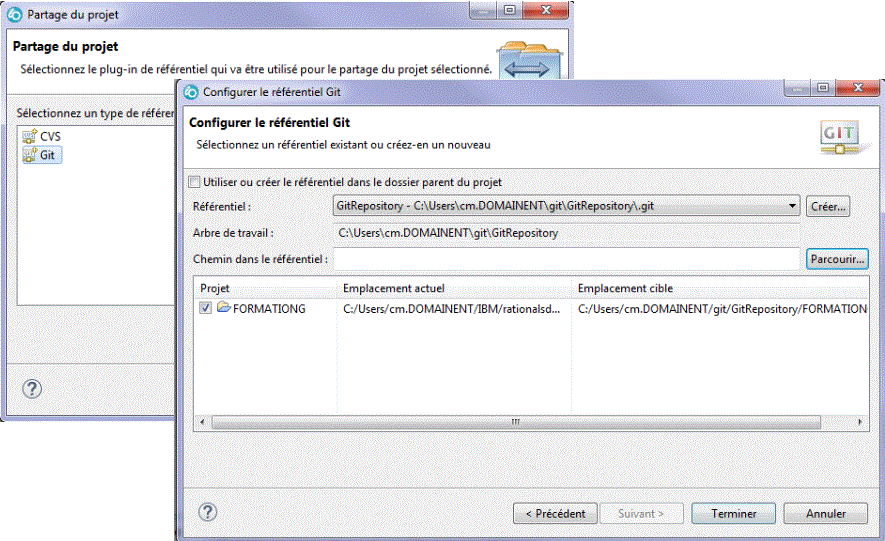Click the scrollbar right arrow
This screenshot has width=885, height=541.
(x=860, y=422)
